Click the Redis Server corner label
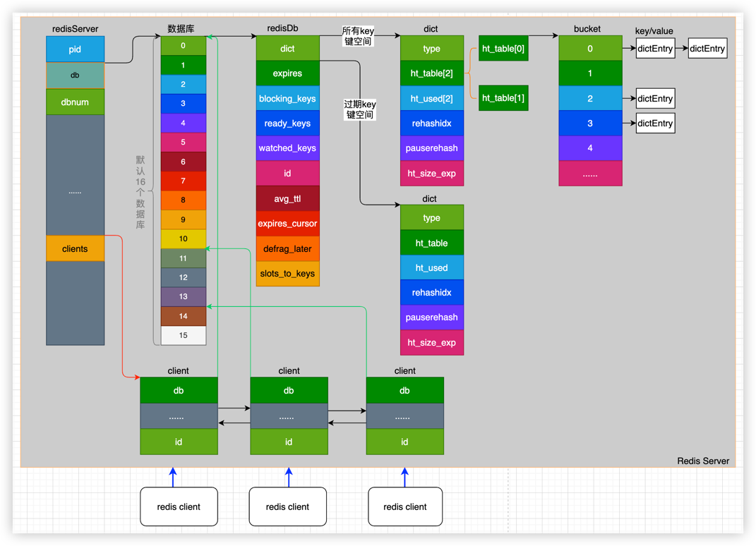 703,461
